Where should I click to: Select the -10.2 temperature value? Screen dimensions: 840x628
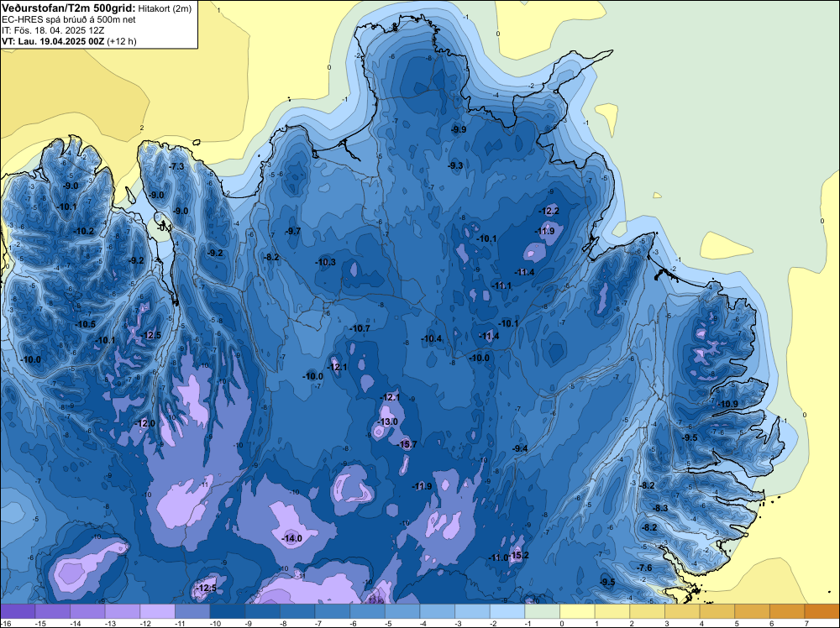pyautogui.click(x=83, y=231)
